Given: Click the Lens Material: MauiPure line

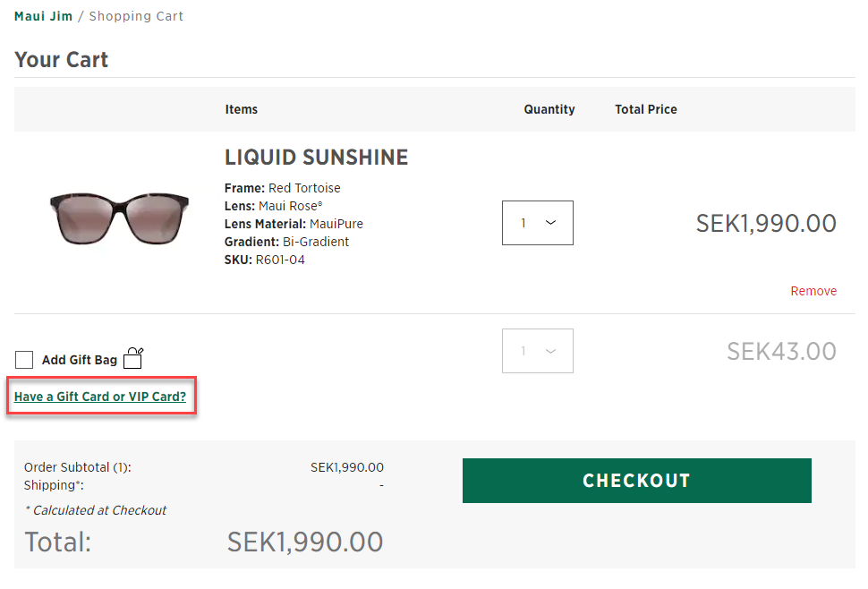Looking at the screenshot, I should point(294,224).
